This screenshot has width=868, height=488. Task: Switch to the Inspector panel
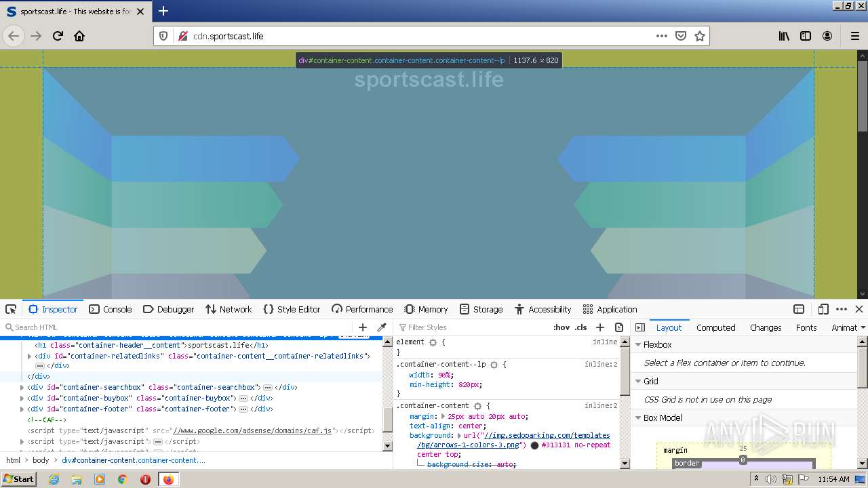(53, 309)
